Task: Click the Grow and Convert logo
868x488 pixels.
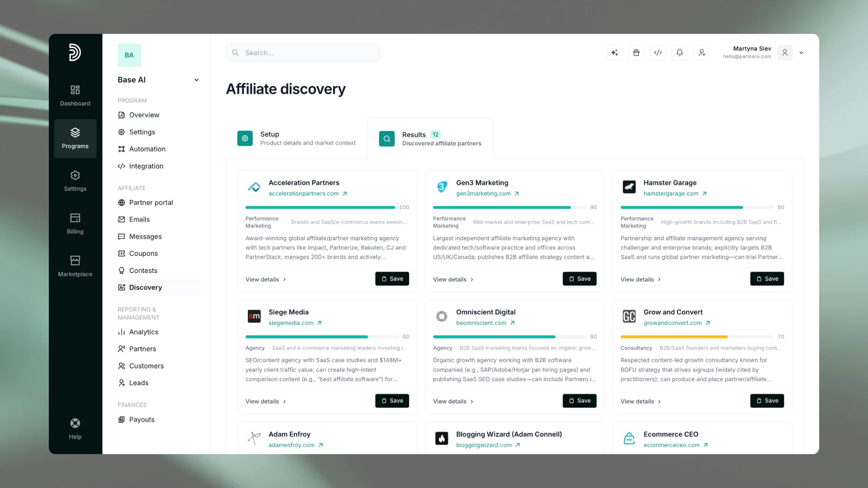Action: (629, 316)
